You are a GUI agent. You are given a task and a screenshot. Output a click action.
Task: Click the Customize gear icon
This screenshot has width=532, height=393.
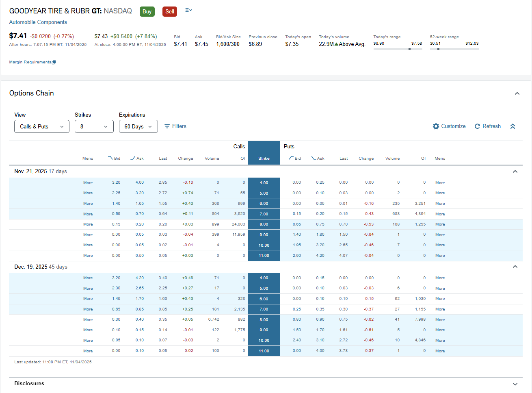pyautogui.click(x=436, y=126)
